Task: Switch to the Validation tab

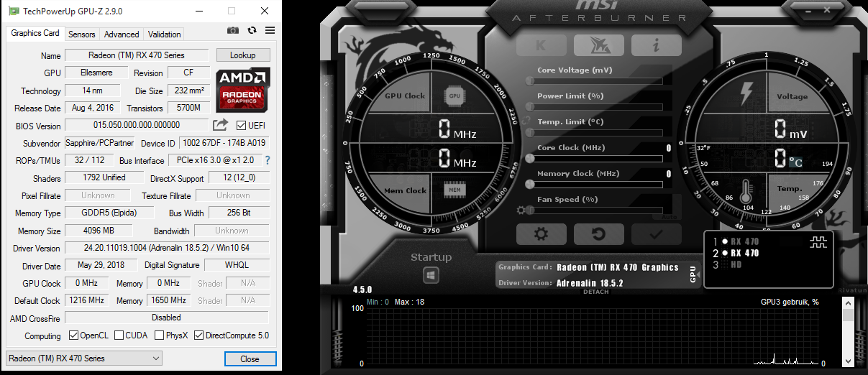Action: [x=164, y=34]
